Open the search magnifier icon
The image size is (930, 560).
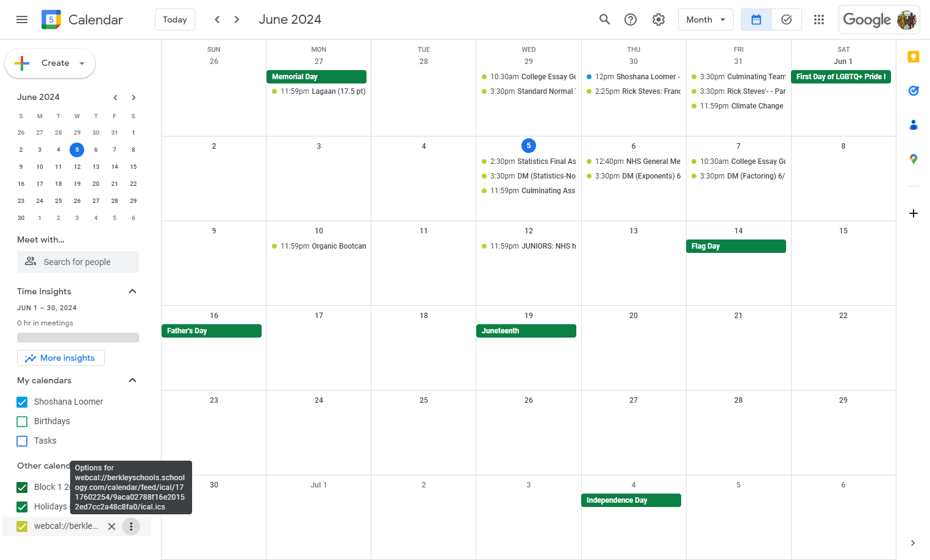pos(604,19)
